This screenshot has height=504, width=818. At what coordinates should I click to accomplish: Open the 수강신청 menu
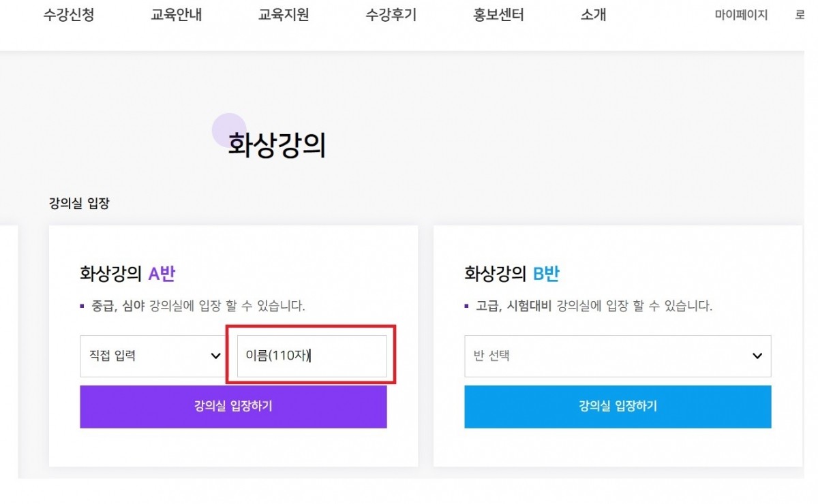68,15
